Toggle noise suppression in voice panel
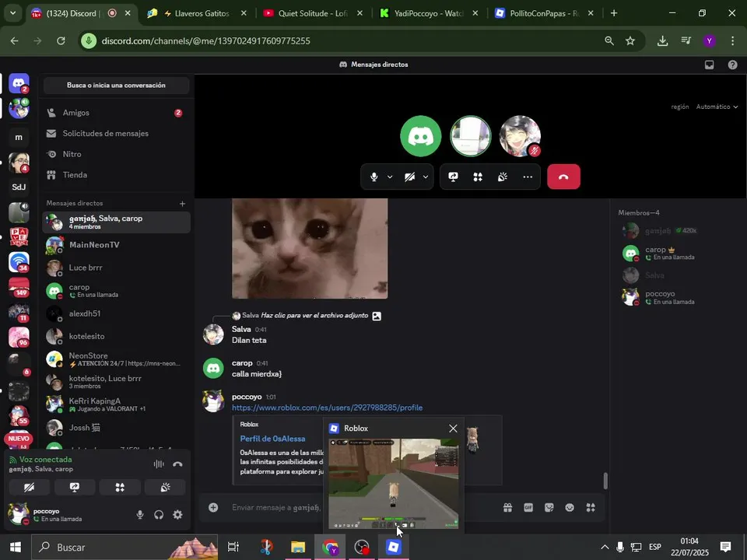 click(x=159, y=464)
